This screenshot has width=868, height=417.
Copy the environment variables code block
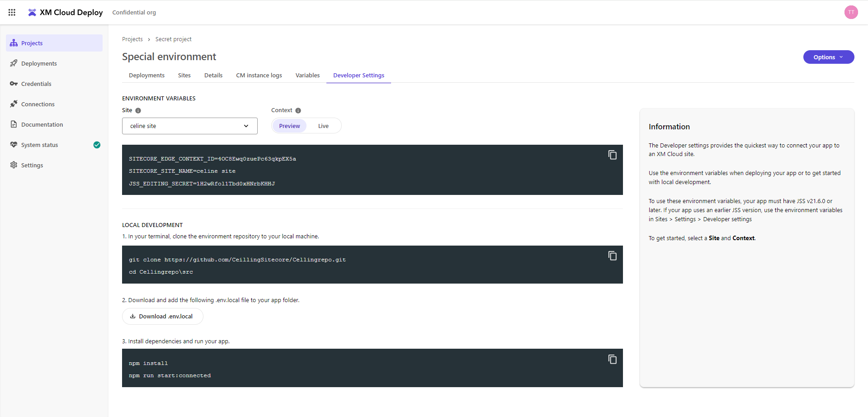[612, 155]
